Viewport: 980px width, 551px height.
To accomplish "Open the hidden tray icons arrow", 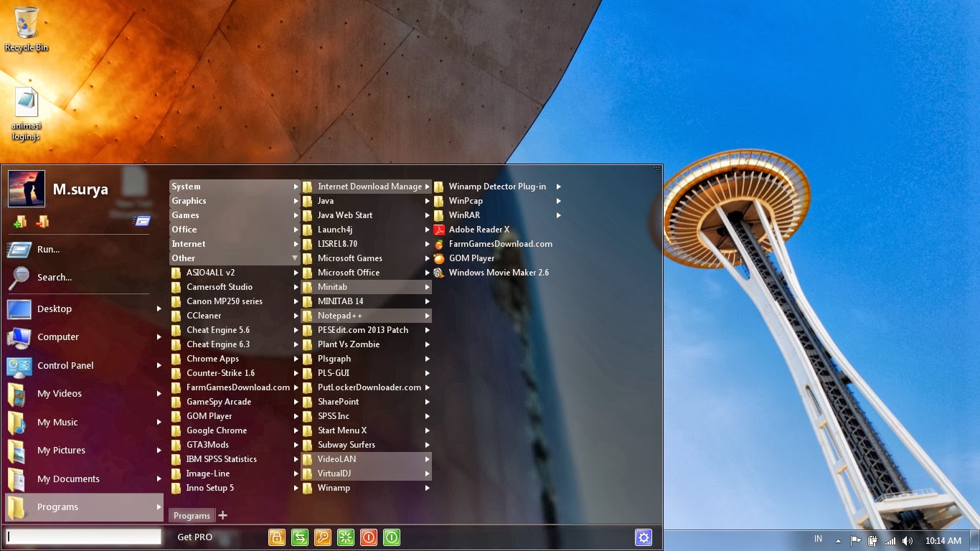I will point(838,540).
